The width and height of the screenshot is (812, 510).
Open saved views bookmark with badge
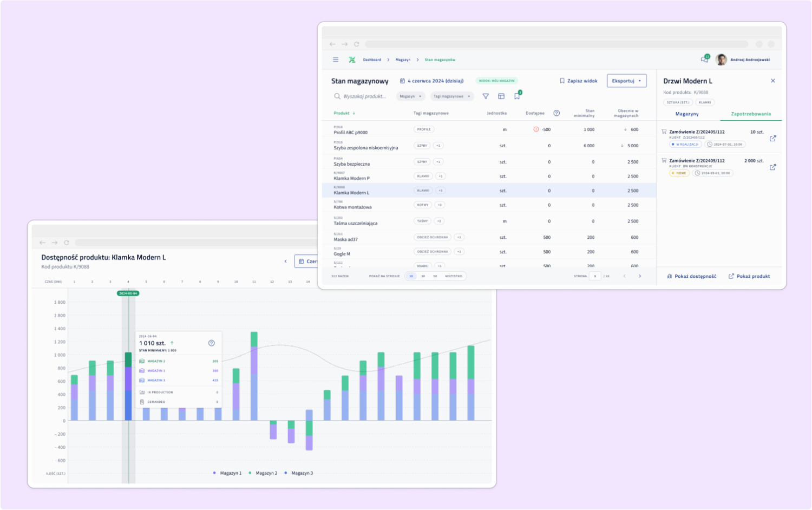(517, 96)
